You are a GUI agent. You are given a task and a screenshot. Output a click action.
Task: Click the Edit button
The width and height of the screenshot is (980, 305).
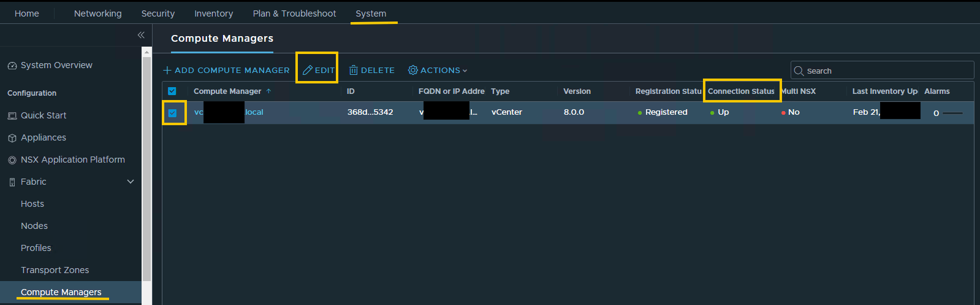[319, 71]
